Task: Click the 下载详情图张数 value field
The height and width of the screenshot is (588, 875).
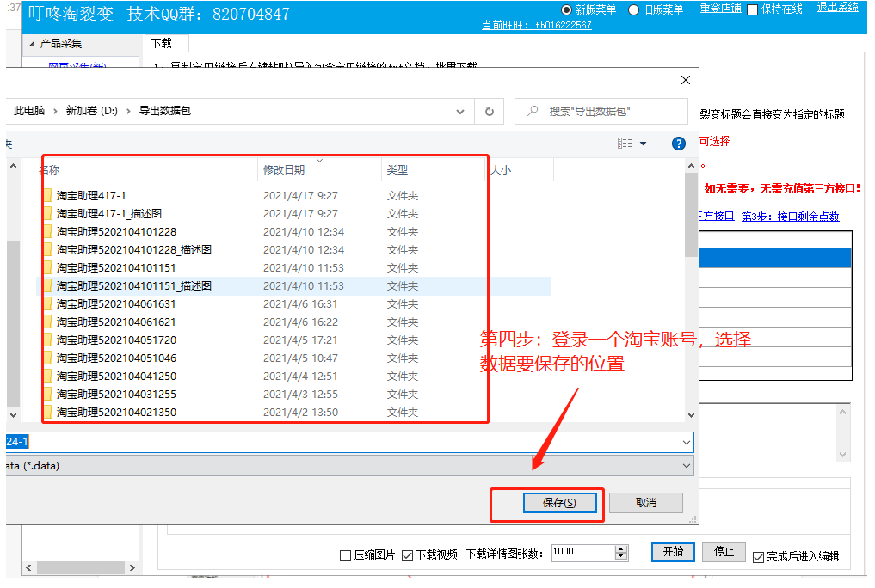Action: click(583, 552)
